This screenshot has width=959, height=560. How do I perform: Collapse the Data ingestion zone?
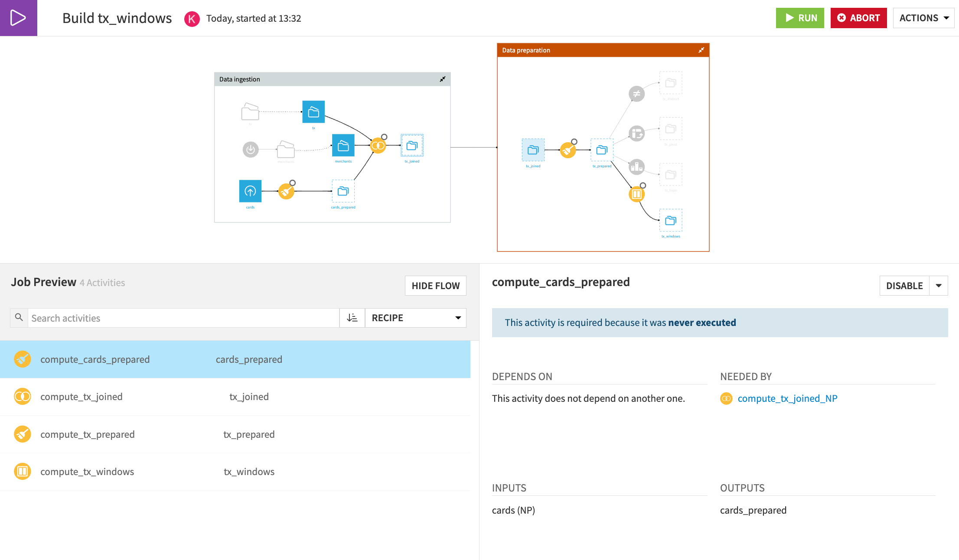443,79
